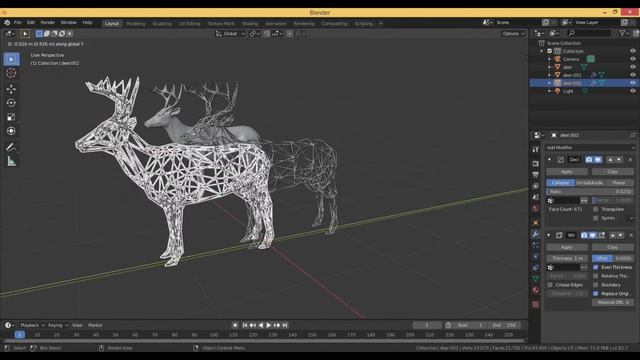Select the Select Box tool in toolbar
640x360 pixels.
tap(11, 59)
